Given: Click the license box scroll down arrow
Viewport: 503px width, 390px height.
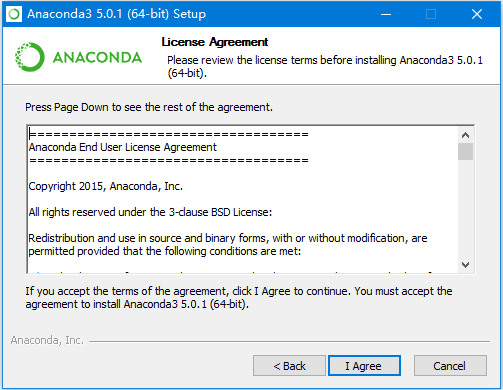Looking at the screenshot, I should (x=465, y=265).
